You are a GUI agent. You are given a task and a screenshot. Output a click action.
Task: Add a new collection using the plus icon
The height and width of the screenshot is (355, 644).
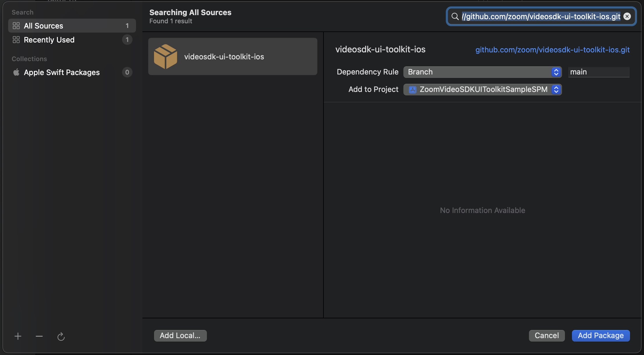click(18, 336)
